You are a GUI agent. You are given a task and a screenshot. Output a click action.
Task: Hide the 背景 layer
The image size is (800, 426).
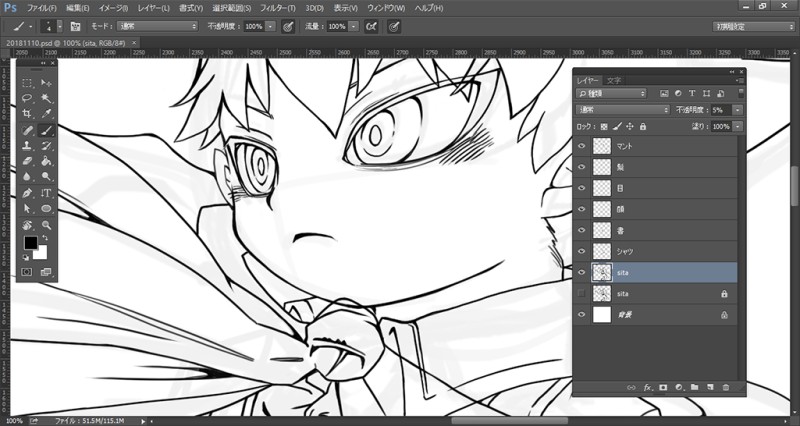pyautogui.click(x=581, y=315)
